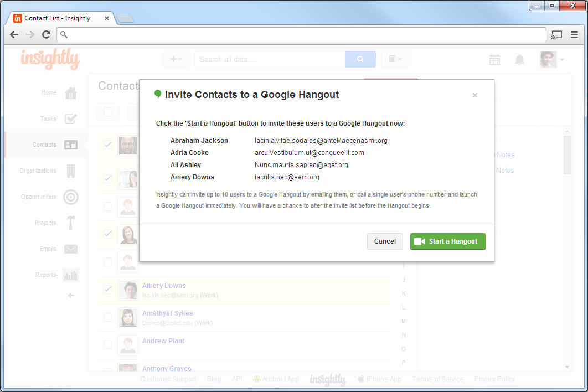The width and height of the screenshot is (588, 392).
Task: Uncheck the fourth contact row checkbox
Action: pyautogui.click(x=107, y=234)
